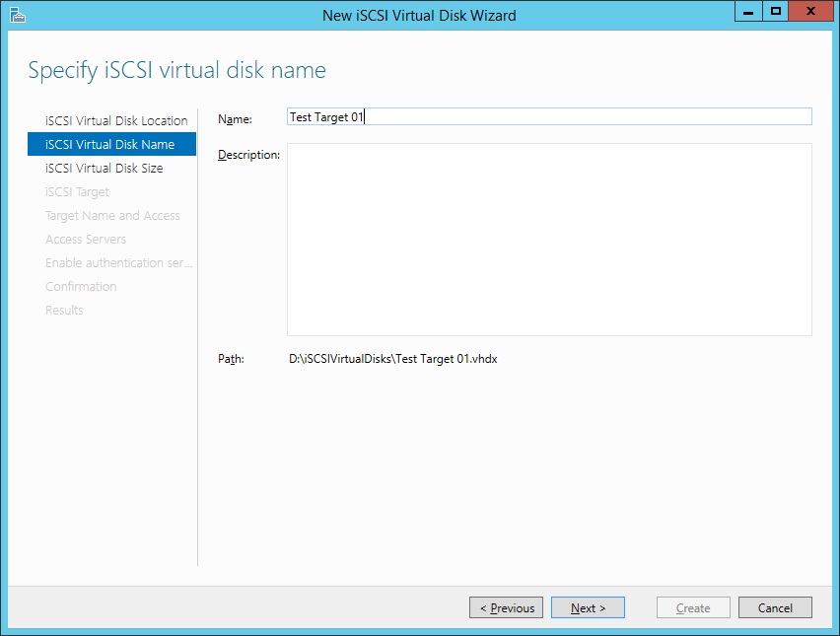Go back with the Previous button

coord(506,607)
